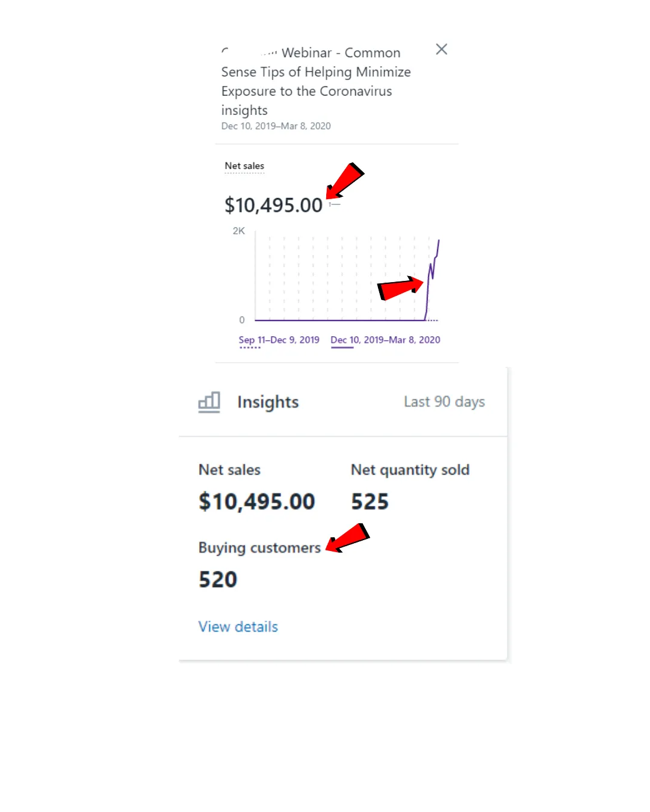Screen dimensions: 650x812
Task: Click the Net sales amount in the Insights card
Action: point(257,502)
